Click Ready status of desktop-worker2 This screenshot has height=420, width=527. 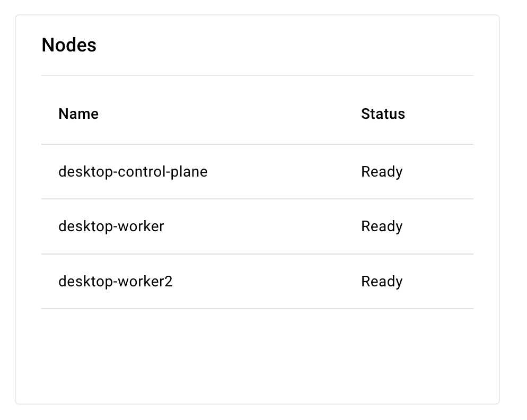click(382, 282)
